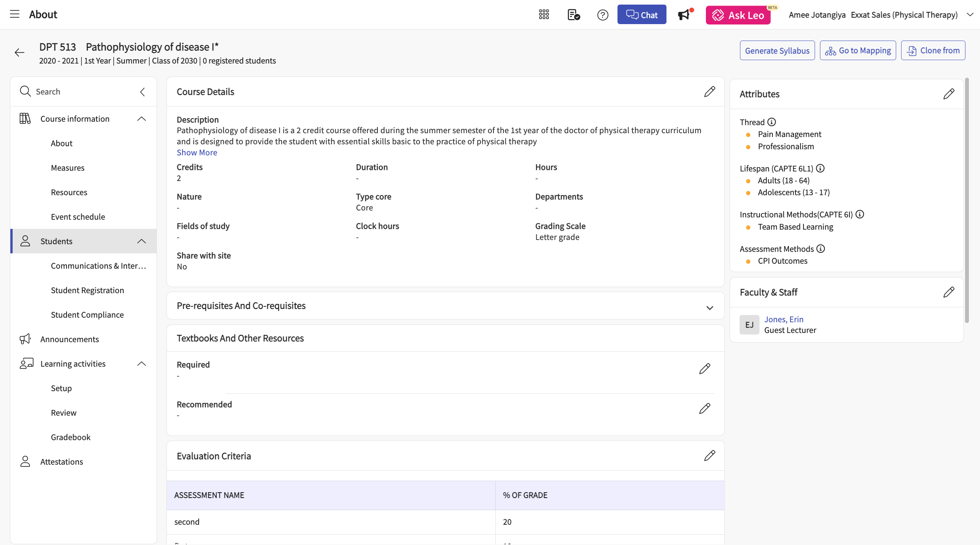Viewport: 980px width, 545px height.
Task: Collapse Learning activities sidebar group
Action: click(x=142, y=364)
